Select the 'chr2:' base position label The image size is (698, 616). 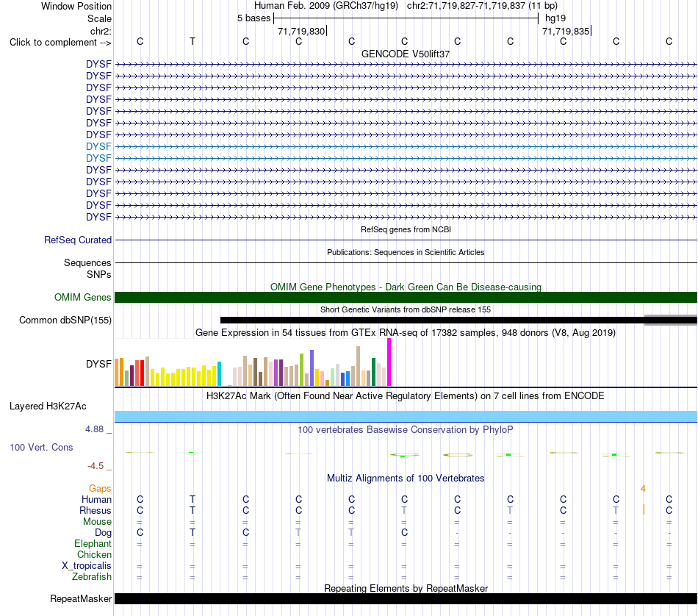point(101,31)
